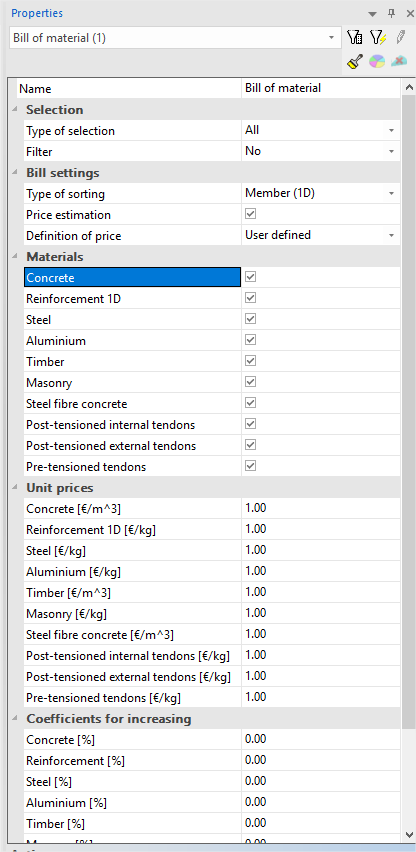Toggle the Price estimation checkbox
416x852 pixels.
coord(250,214)
